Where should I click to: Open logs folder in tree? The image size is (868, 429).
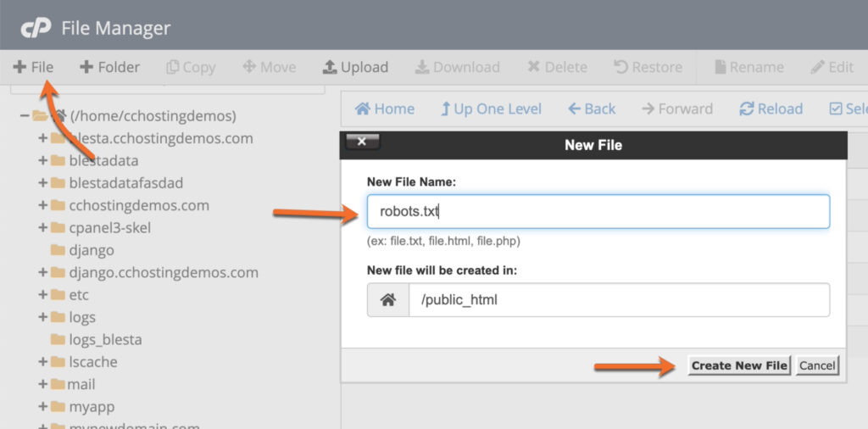pyautogui.click(x=82, y=317)
